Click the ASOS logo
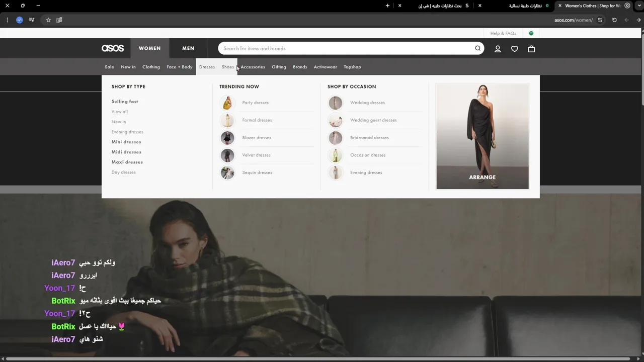The width and height of the screenshot is (644, 362). point(113,48)
